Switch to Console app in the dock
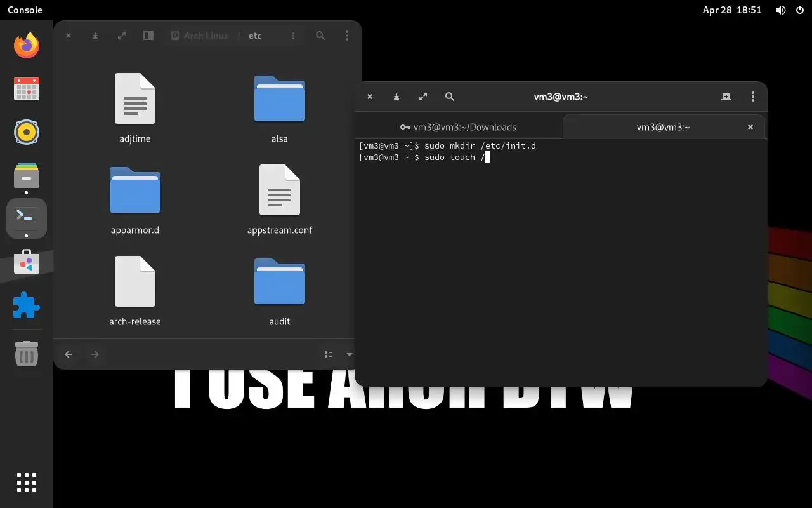Screen dimensions: 812x508 coord(27,218)
